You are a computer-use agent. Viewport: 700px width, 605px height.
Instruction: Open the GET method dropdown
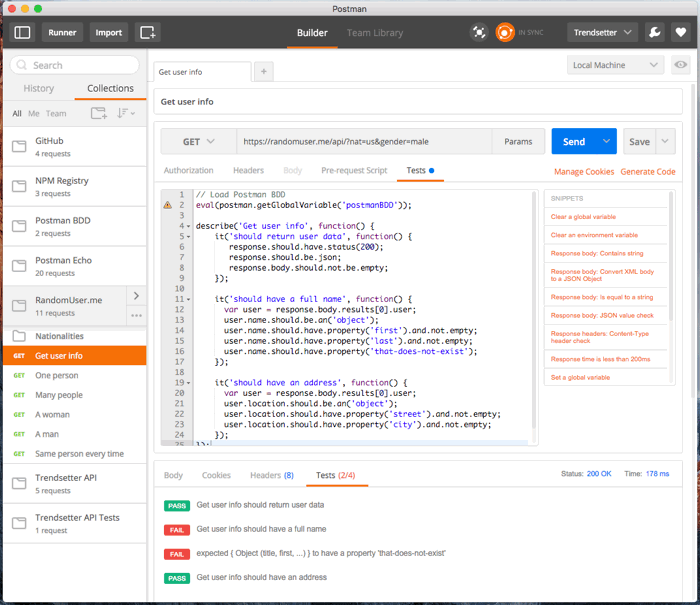coord(199,142)
